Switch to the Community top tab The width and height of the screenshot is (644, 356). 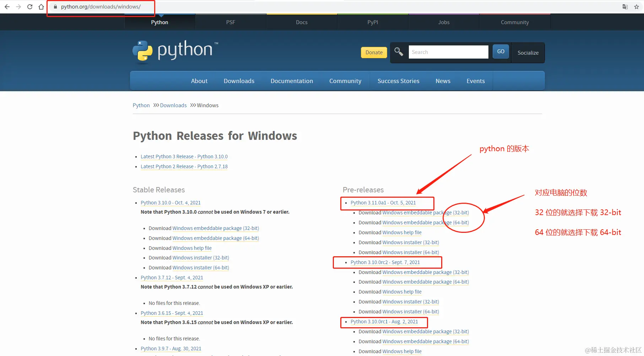(515, 22)
